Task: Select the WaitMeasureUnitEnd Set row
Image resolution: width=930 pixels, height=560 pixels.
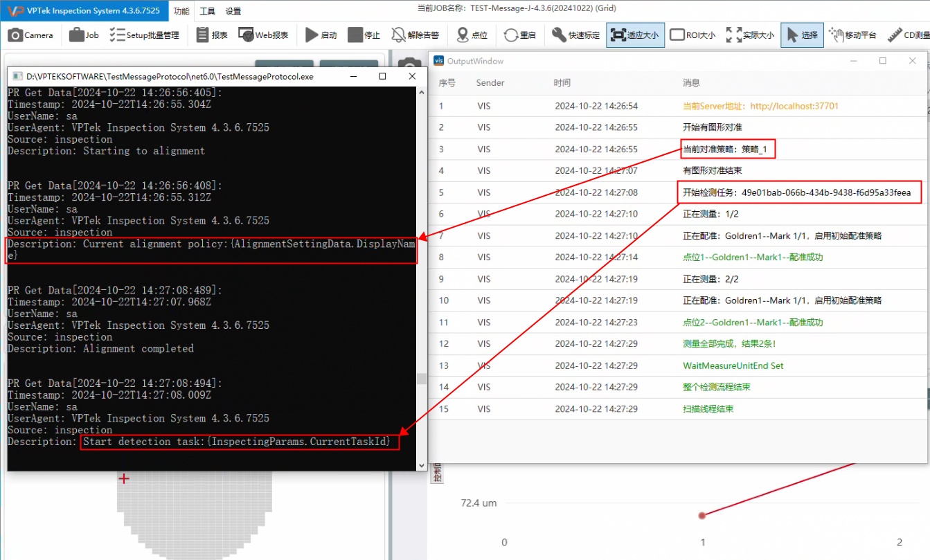Action: click(x=677, y=365)
